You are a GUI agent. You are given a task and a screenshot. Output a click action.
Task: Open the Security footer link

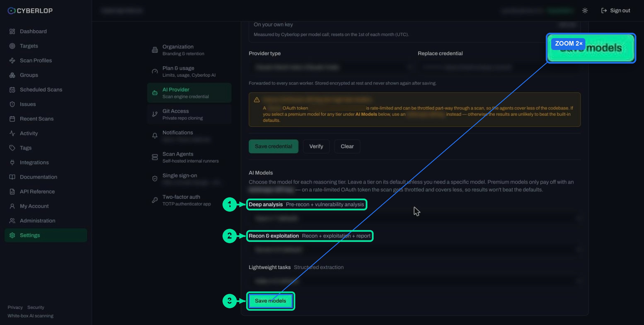click(36, 307)
